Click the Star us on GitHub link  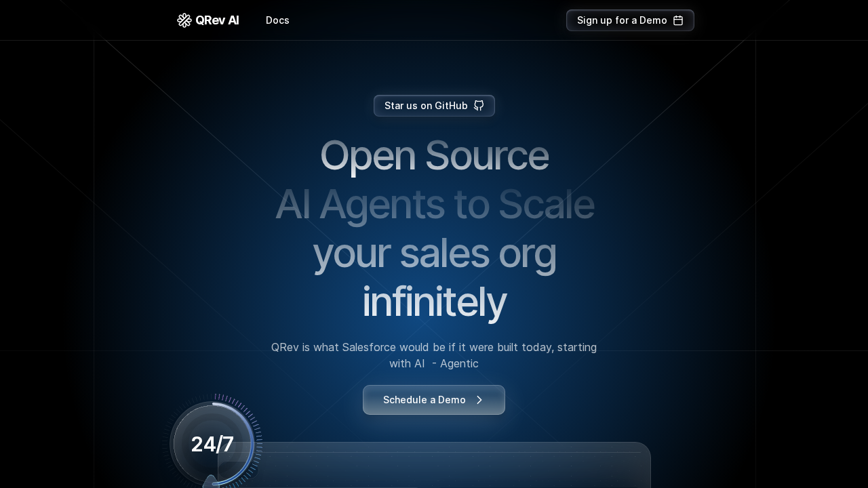(434, 106)
